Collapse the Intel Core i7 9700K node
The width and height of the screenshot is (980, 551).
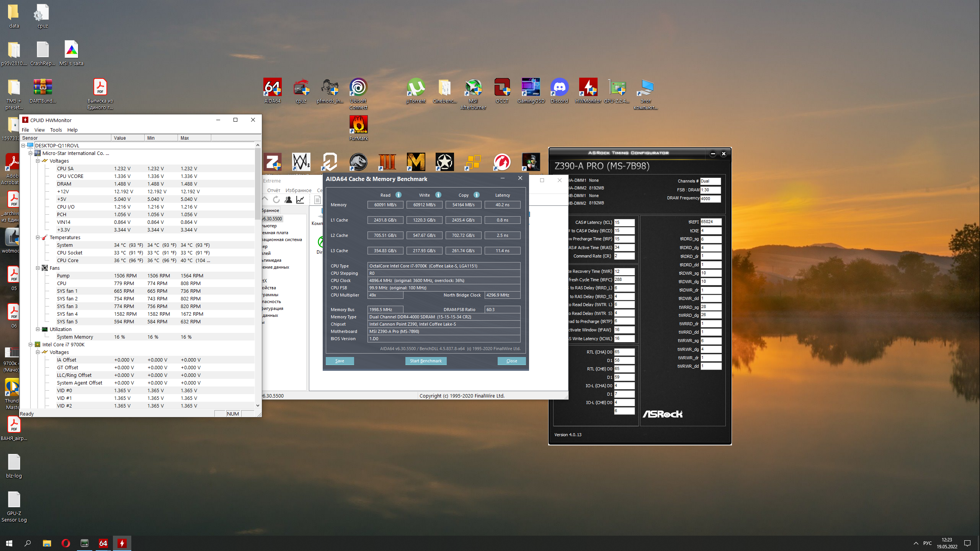pos(31,345)
